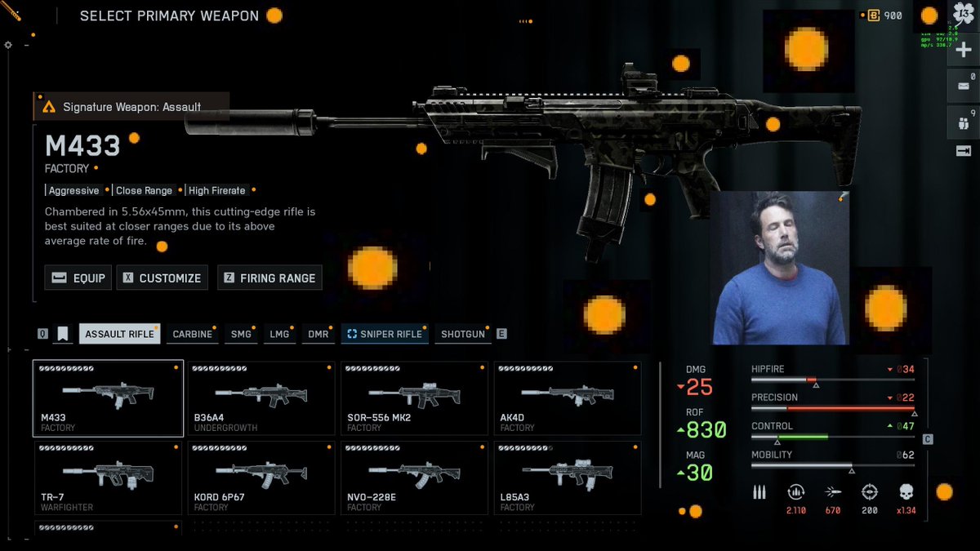Select the M433 Factory weapon card

pos(108,398)
